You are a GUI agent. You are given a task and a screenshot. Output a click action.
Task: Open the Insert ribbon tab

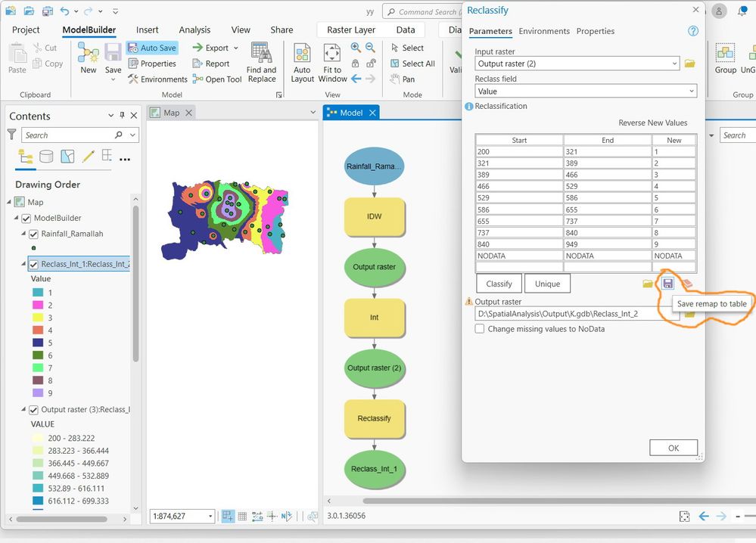point(147,29)
